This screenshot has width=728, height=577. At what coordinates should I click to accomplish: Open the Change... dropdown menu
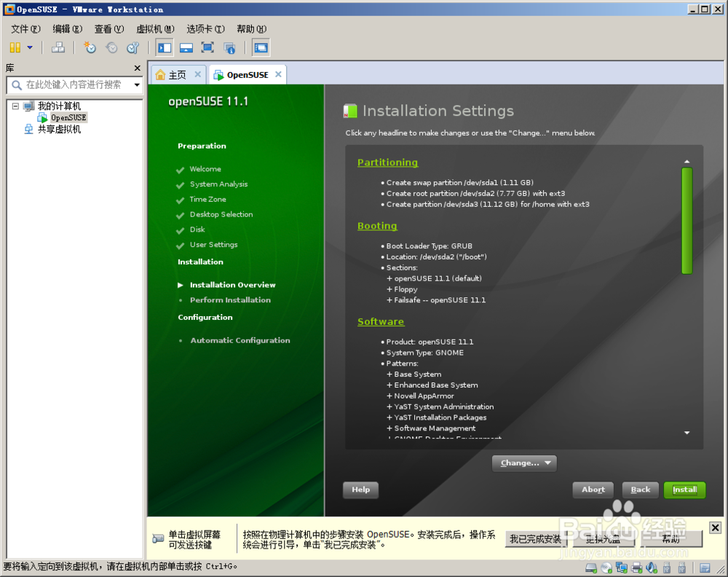click(524, 463)
